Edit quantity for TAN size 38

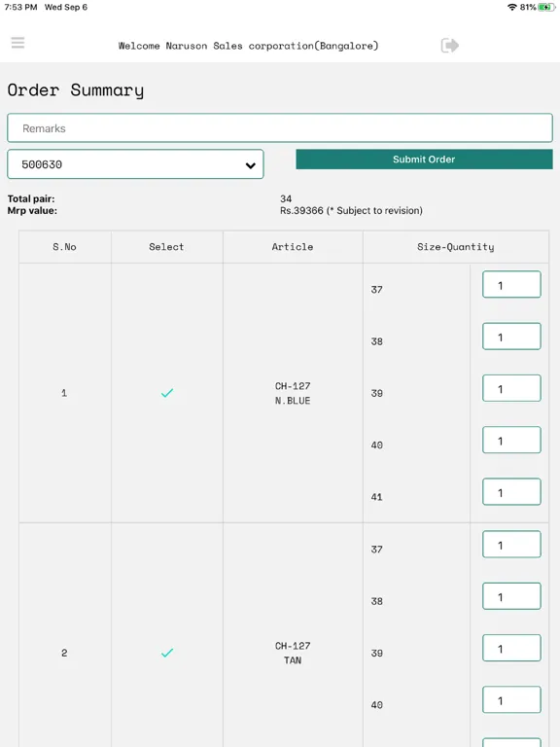pos(511,596)
